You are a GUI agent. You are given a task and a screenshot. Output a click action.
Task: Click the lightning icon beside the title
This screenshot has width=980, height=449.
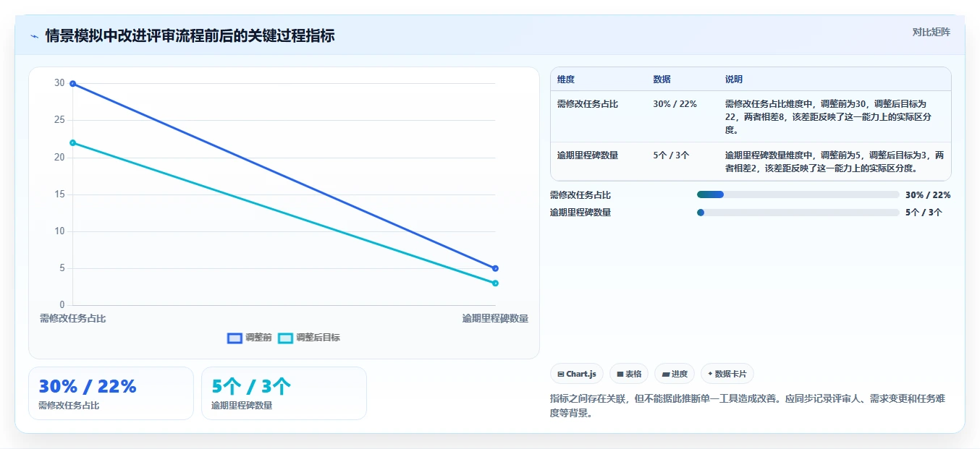34,36
